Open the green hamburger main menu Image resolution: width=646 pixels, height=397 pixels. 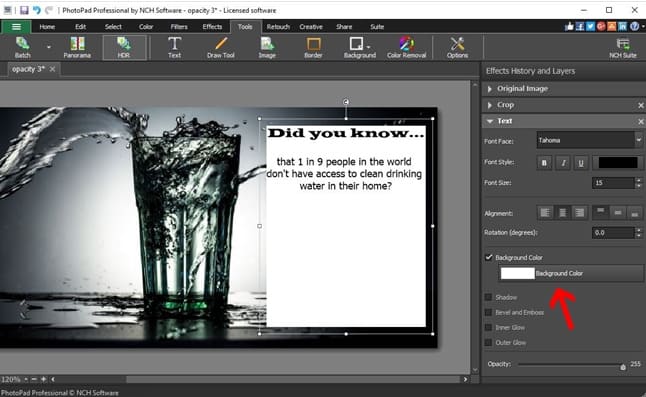click(x=16, y=27)
